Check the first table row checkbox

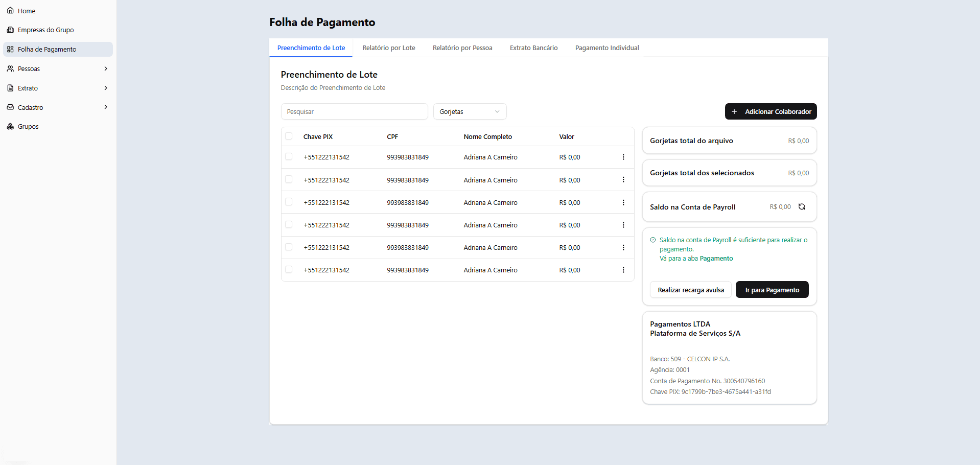(289, 157)
